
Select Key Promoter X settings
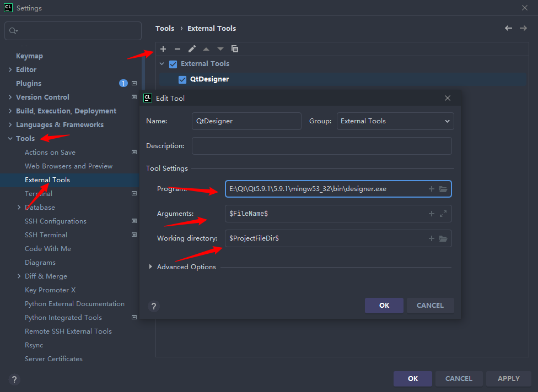click(x=50, y=290)
